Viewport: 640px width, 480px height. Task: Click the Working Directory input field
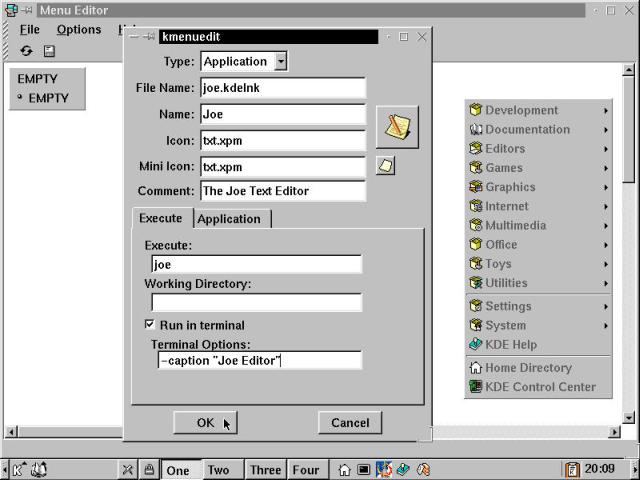(x=256, y=302)
